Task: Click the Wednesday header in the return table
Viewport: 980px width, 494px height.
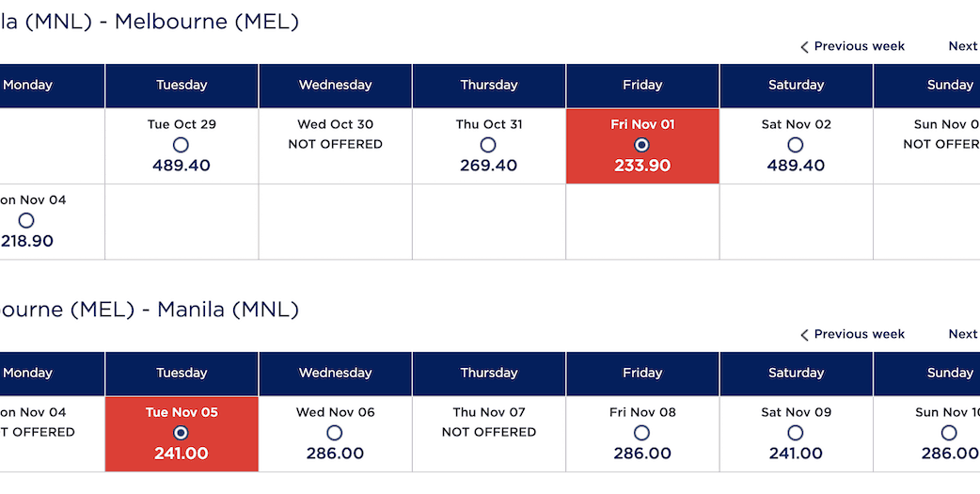Action: [335, 374]
